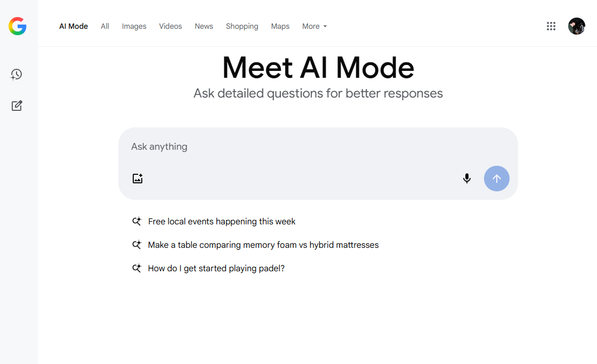This screenshot has height=364, width=597.
Task: Click the blue send arrow button
Action: pos(496,179)
